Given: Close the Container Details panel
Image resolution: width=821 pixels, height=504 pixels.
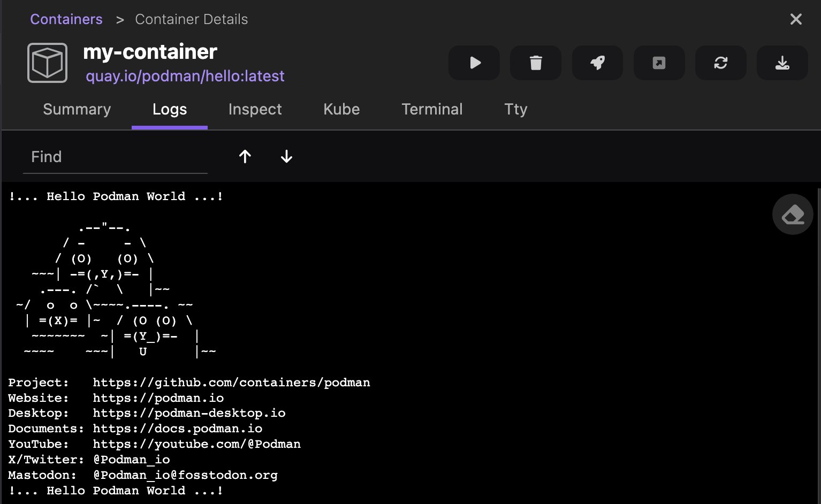Looking at the screenshot, I should point(796,19).
